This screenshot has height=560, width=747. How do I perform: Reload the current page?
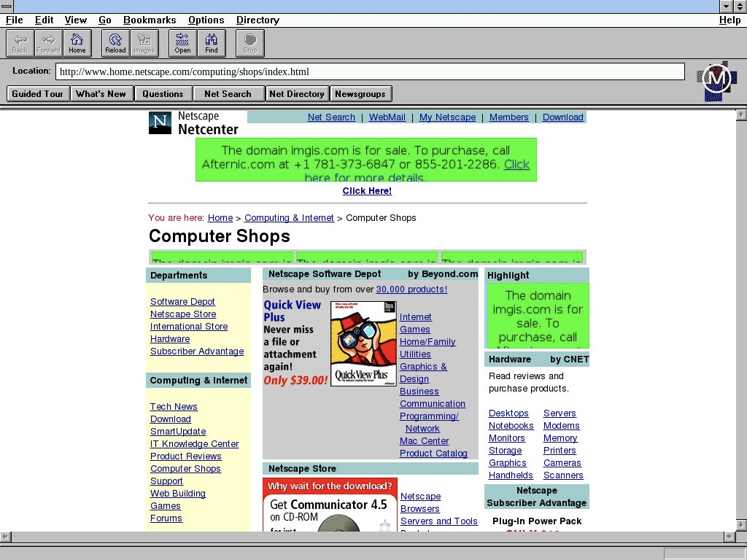[x=115, y=43]
